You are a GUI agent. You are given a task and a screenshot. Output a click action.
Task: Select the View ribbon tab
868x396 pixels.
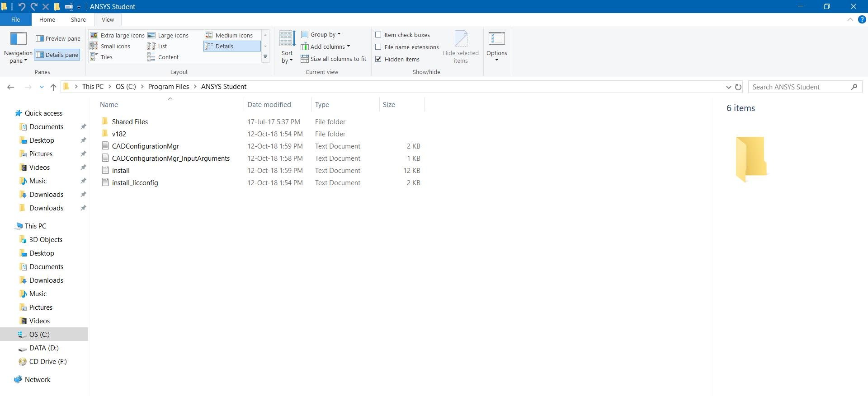(x=108, y=19)
